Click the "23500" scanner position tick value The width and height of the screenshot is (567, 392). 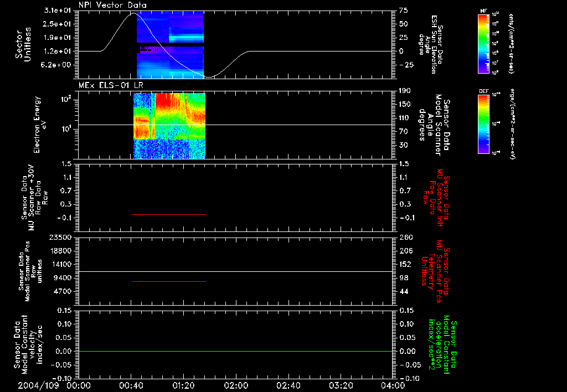pyautogui.click(x=60, y=237)
